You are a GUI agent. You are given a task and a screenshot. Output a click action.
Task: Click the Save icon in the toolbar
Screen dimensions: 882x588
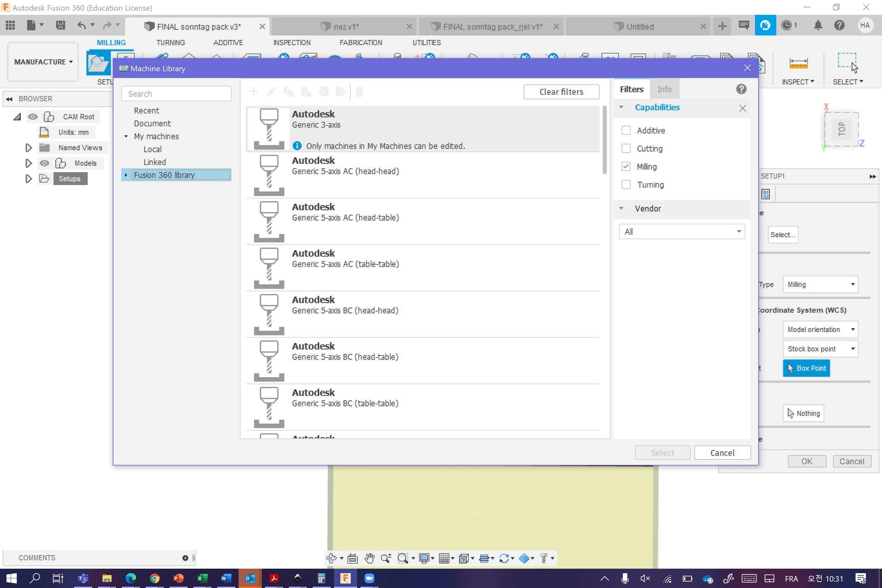click(x=60, y=26)
